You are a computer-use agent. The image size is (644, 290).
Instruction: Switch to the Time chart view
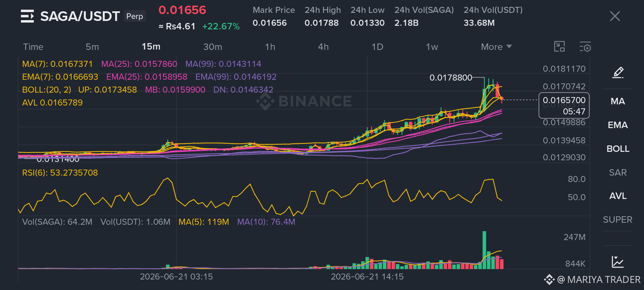click(33, 47)
